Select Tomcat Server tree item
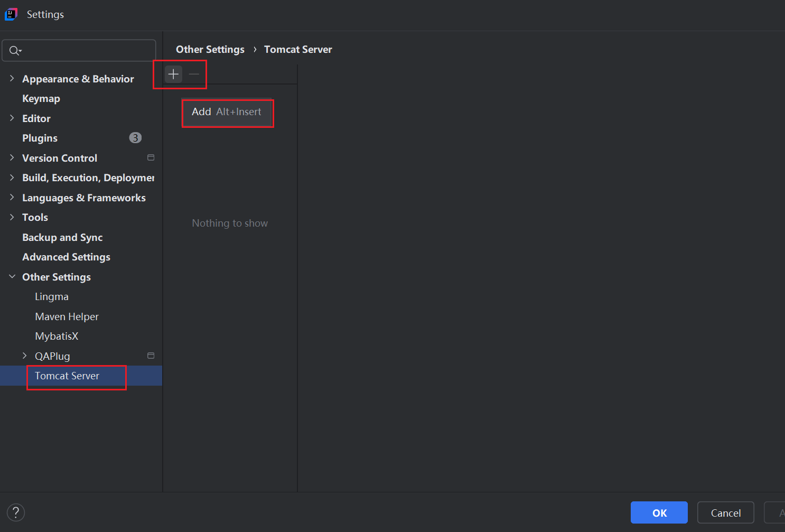The image size is (785, 532). (x=81, y=376)
